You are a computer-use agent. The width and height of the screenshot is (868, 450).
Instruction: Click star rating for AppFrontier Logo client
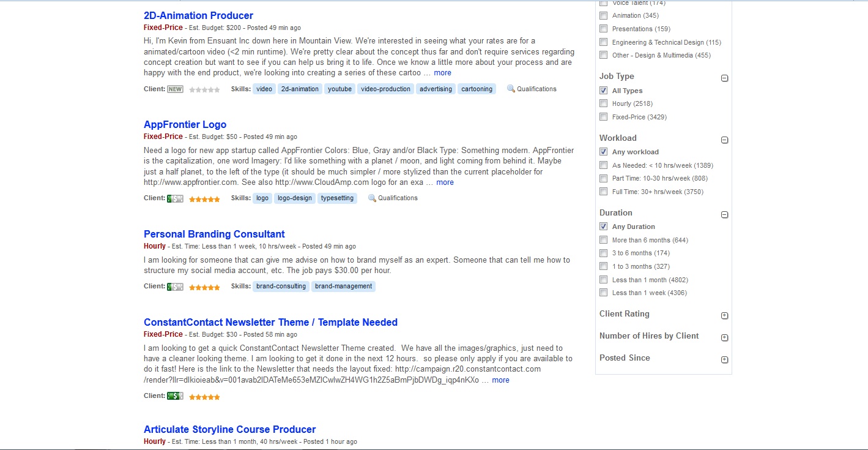click(204, 199)
